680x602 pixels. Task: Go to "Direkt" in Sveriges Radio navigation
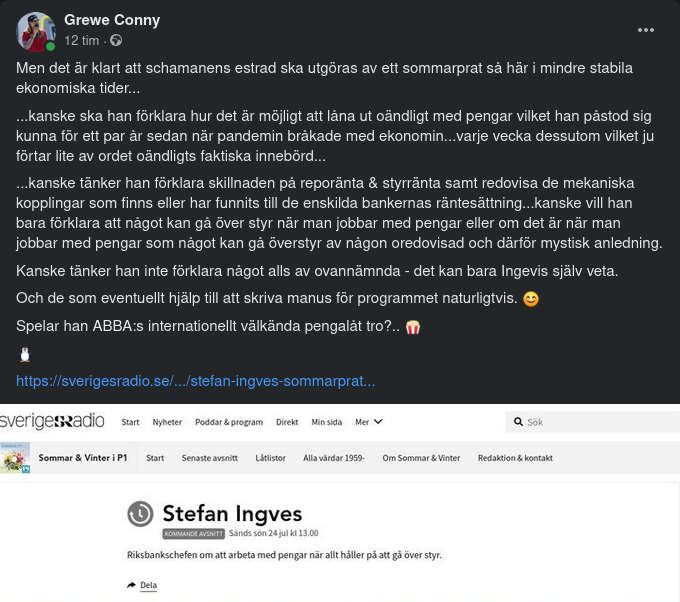(x=287, y=422)
